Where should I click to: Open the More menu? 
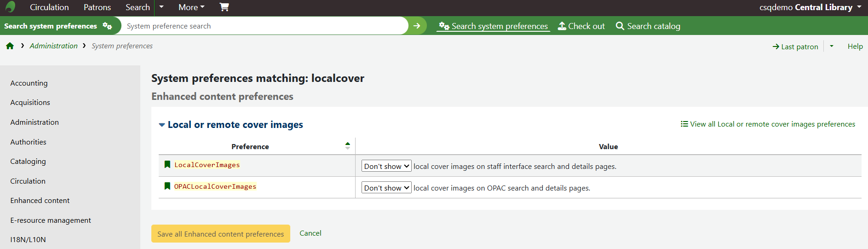(x=191, y=7)
